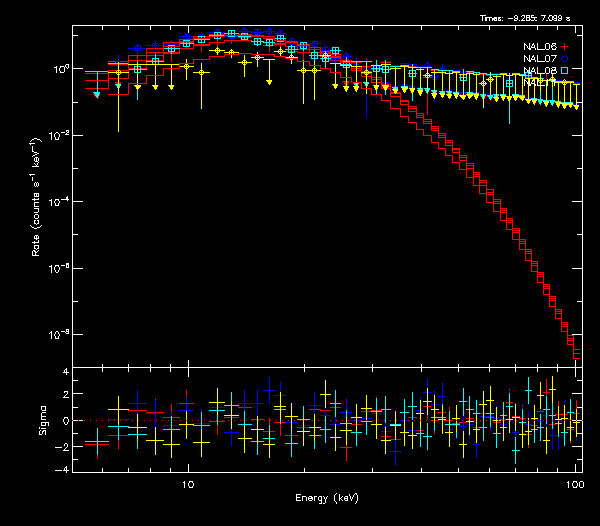Click the red plus marker for NAI_06
600x526 pixels.
[x=564, y=47]
